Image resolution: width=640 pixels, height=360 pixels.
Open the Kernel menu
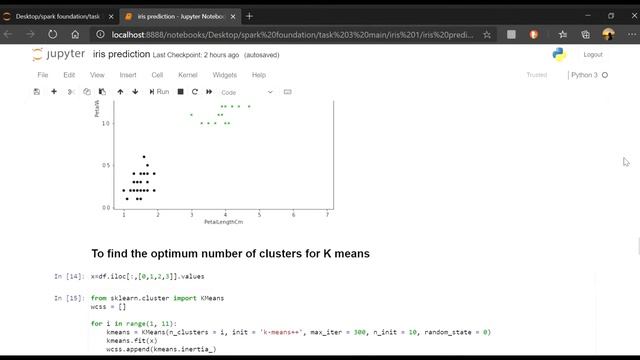[x=188, y=75]
